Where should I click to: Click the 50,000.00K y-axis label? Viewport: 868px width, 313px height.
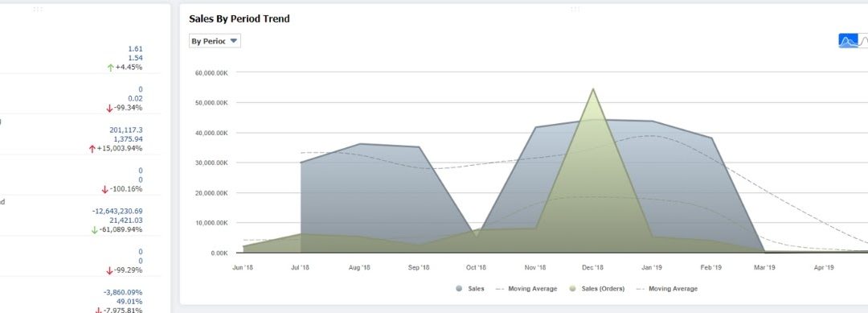[212, 103]
